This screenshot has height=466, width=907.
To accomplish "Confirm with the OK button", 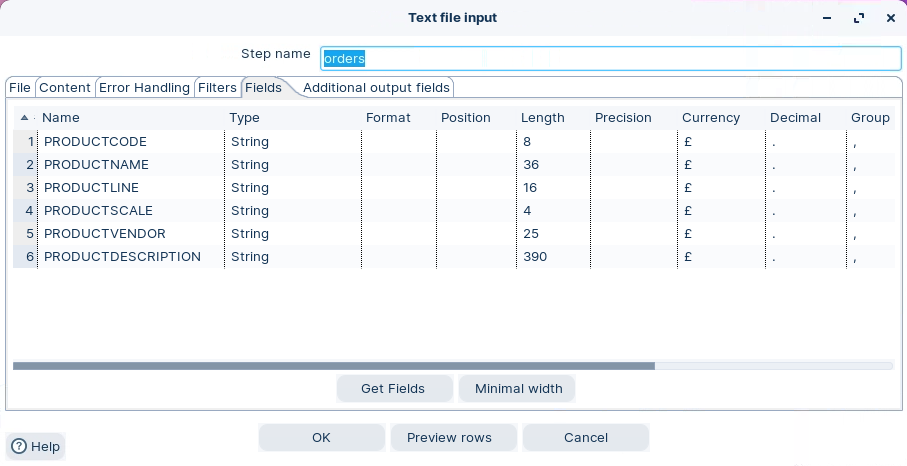I will coord(321,438).
